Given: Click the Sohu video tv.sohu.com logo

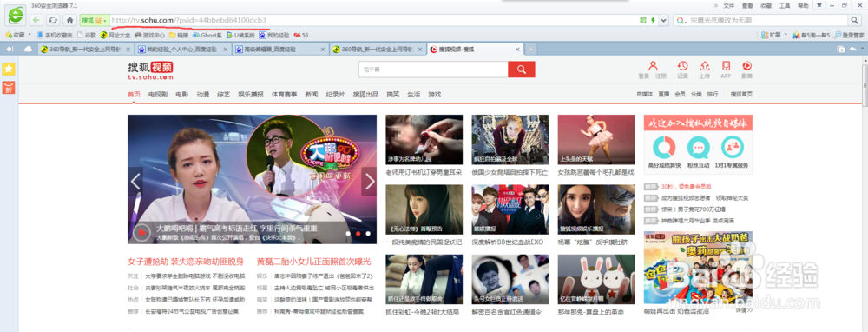Looking at the screenshot, I should tap(150, 71).
